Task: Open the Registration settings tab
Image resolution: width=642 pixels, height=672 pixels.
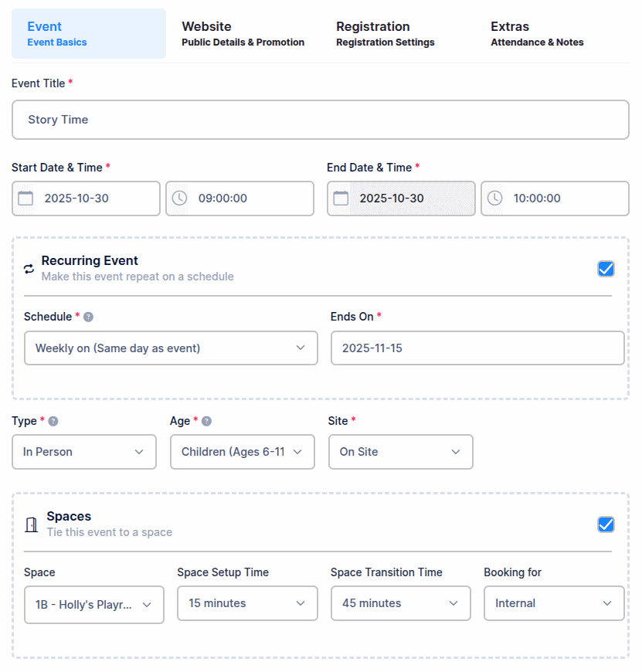Action: [x=385, y=34]
